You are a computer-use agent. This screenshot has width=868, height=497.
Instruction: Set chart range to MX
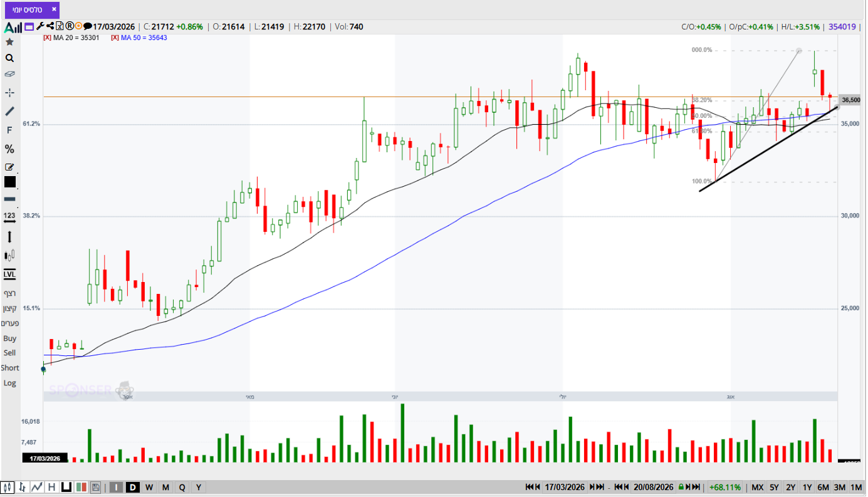point(758,487)
